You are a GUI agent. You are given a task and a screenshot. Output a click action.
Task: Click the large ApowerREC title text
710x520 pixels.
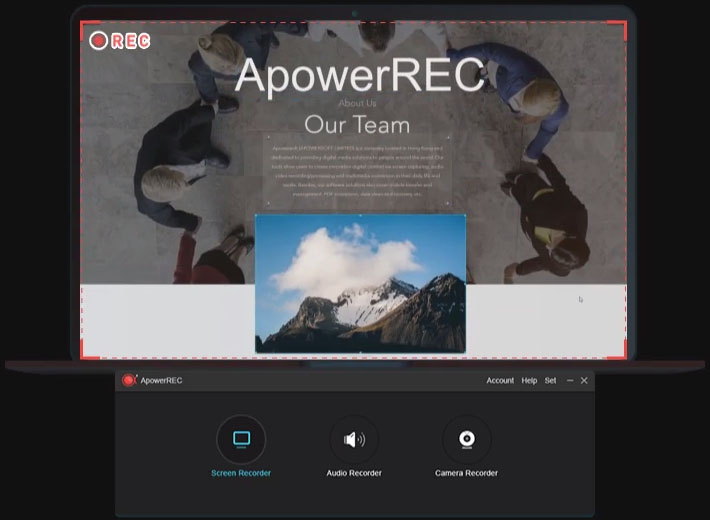(360, 75)
